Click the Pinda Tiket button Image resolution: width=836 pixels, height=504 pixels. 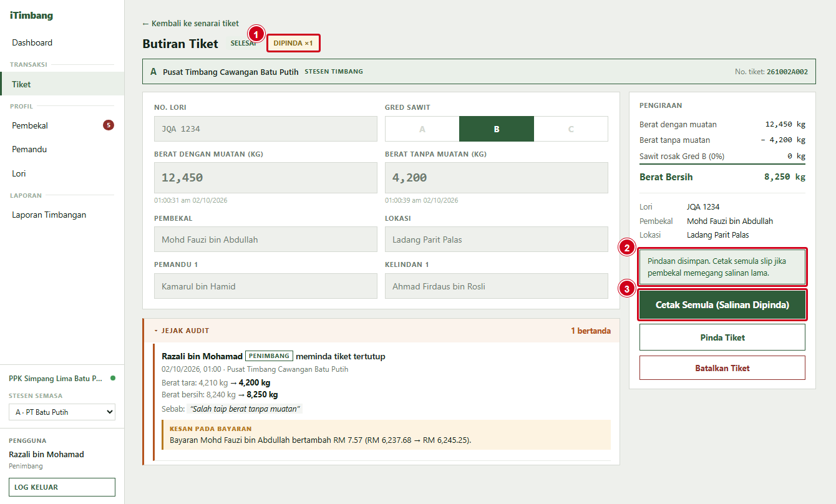coord(722,337)
